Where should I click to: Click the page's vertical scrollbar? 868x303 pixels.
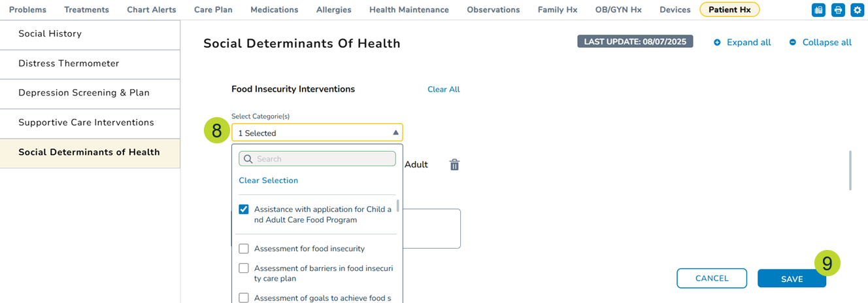[x=850, y=170]
